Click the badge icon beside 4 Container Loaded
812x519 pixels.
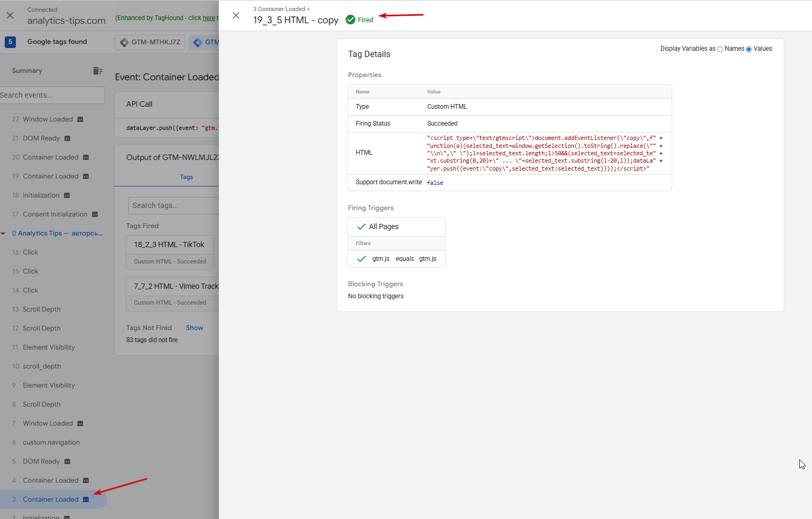point(86,480)
